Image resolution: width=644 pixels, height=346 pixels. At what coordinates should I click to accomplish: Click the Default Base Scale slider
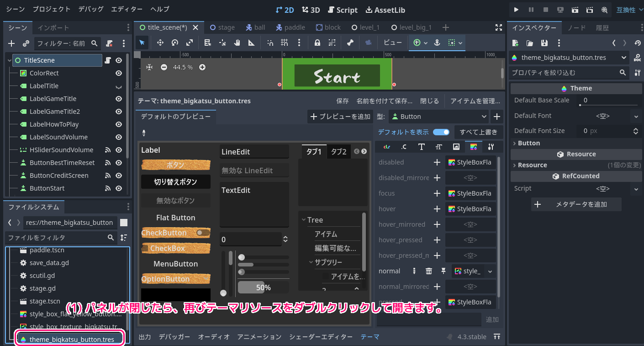click(x=608, y=105)
